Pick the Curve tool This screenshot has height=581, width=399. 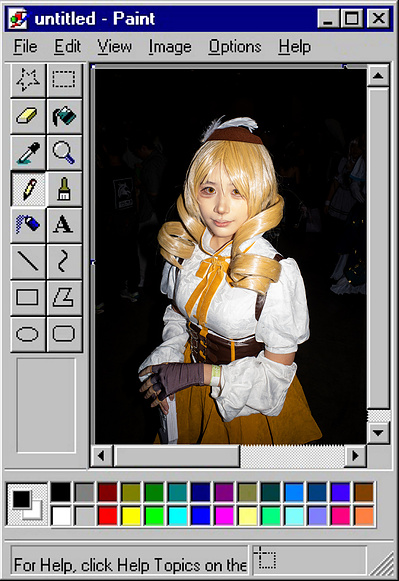(x=64, y=261)
